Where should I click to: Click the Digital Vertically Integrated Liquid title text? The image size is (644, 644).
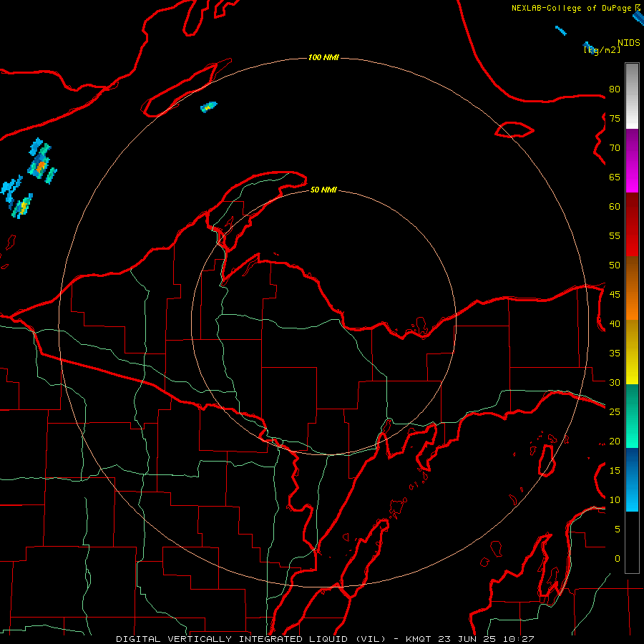[x=251, y=639]
